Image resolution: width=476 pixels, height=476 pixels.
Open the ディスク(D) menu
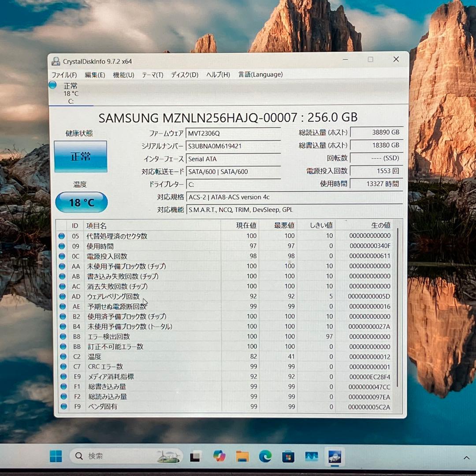pyautogui.click(x=185, y=75)
